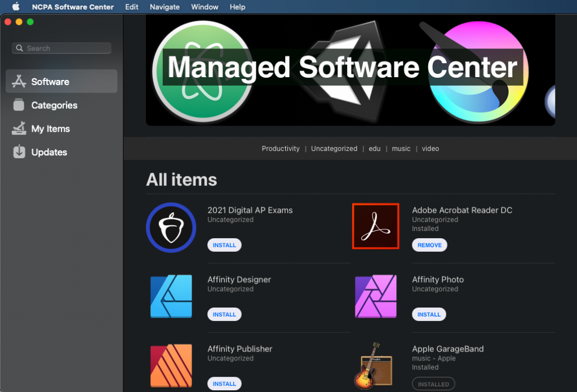Go to My Items in sidebar
The image size is (577, 392).
[x=50, y=129]
